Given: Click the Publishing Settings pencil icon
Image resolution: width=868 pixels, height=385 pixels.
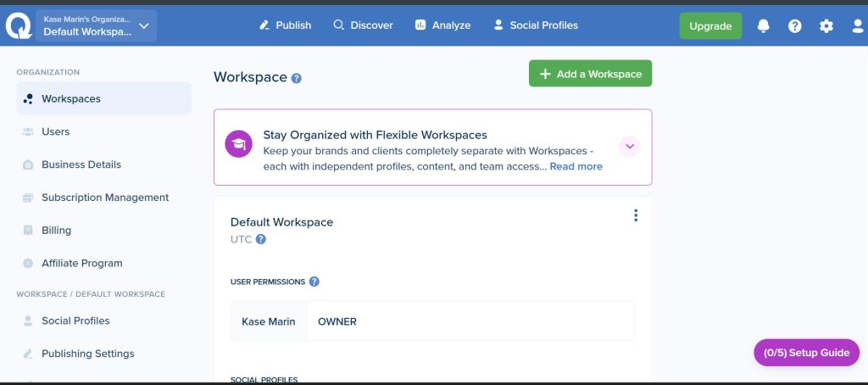Looking at the screenshot, I should click(x=28, y=354).
